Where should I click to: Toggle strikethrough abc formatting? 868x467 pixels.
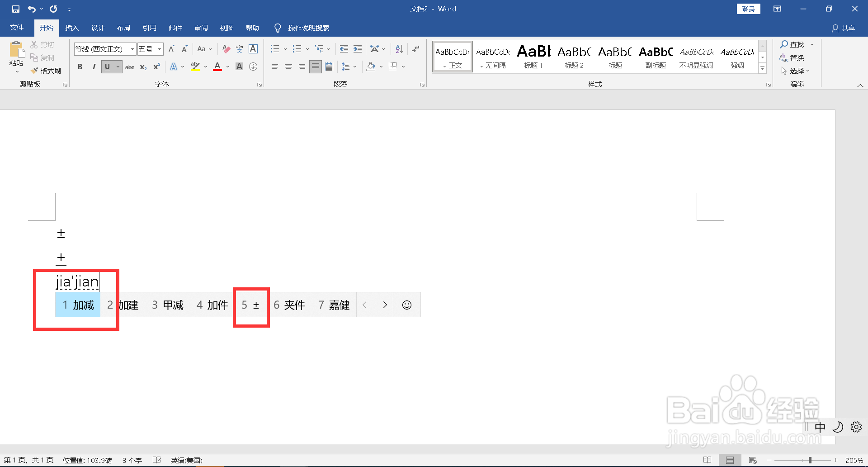(130, 67)
